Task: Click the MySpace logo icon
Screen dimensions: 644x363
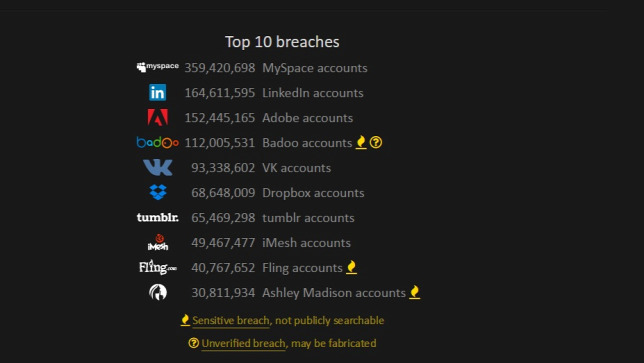Action: [x=158, y=67]
